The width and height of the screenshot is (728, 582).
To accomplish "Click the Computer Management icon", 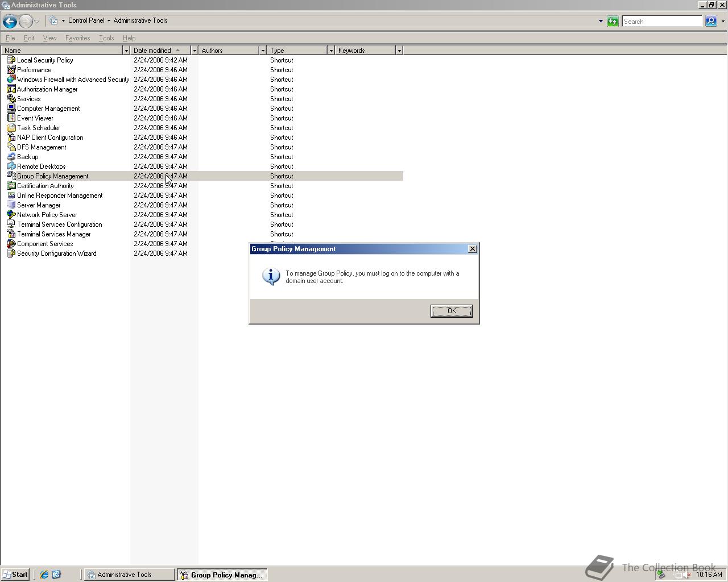I will [x=11, y=109].
